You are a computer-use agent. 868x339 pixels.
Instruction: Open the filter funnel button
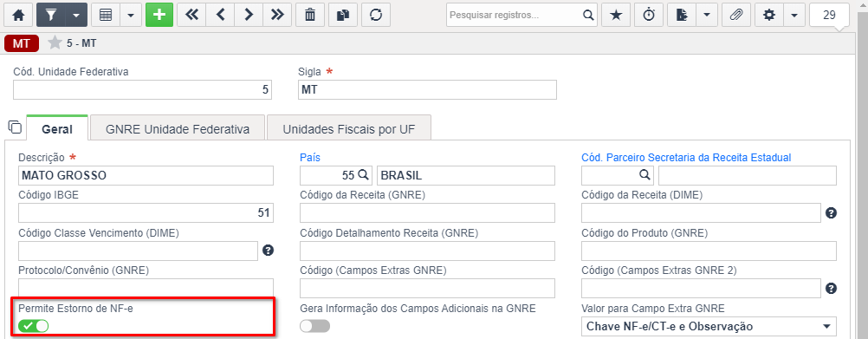point(50,15)
